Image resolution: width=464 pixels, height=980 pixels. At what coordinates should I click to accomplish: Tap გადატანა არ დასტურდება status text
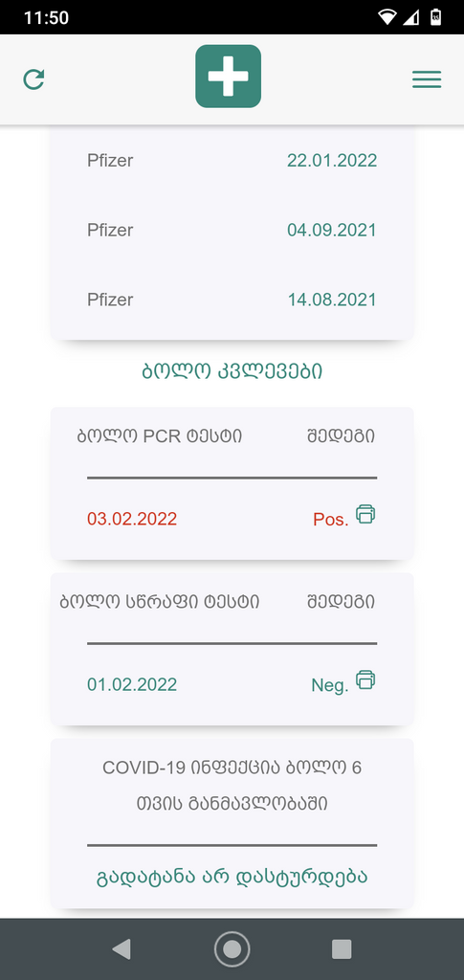[232, 877]
